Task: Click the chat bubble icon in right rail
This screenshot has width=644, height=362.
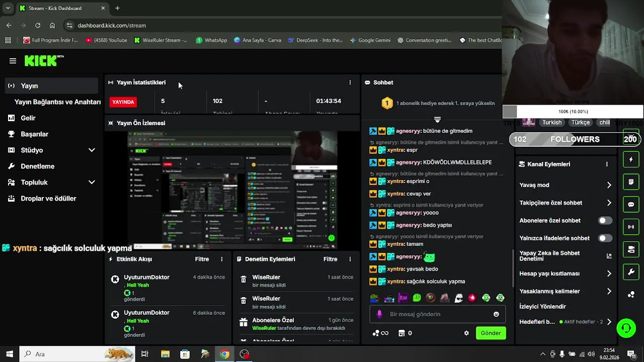Action: click(631, 205)
